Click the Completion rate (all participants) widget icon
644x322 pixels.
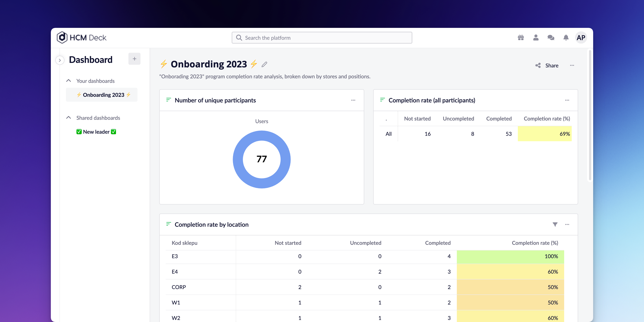tap(382, 100)
